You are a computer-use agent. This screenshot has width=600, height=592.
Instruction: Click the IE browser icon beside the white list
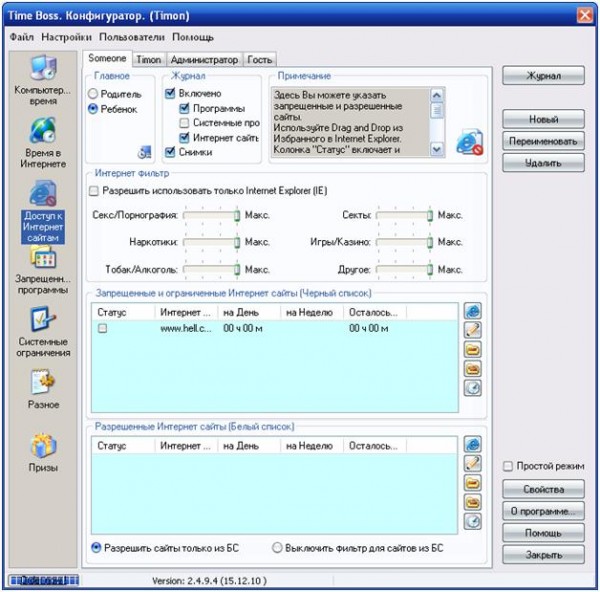[473, 444]
